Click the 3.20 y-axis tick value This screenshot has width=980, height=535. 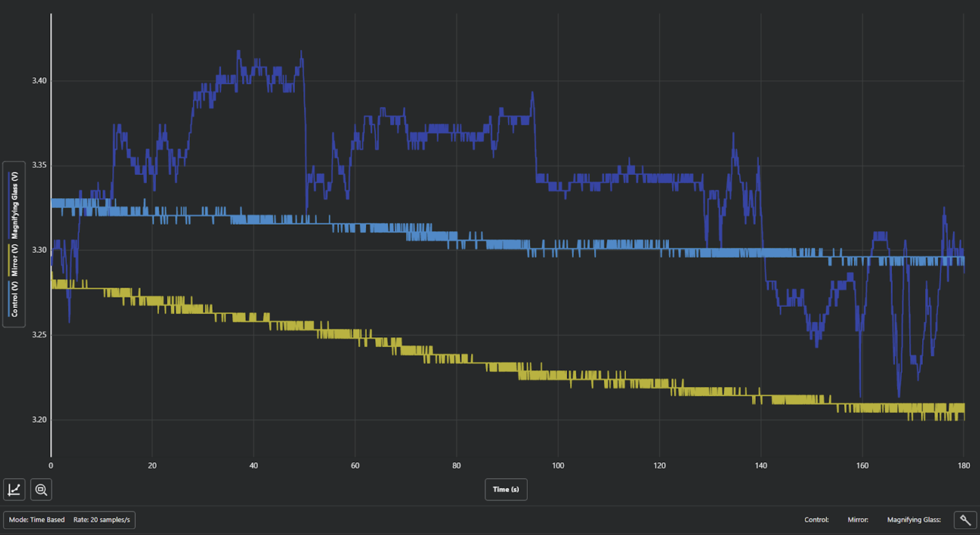[x=39, y=420]
